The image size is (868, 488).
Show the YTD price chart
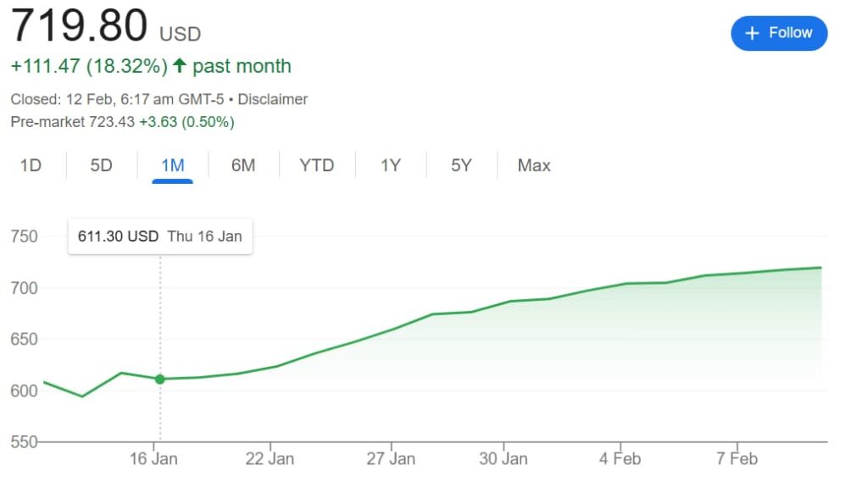pyautogui.click(x=316, y=165)
